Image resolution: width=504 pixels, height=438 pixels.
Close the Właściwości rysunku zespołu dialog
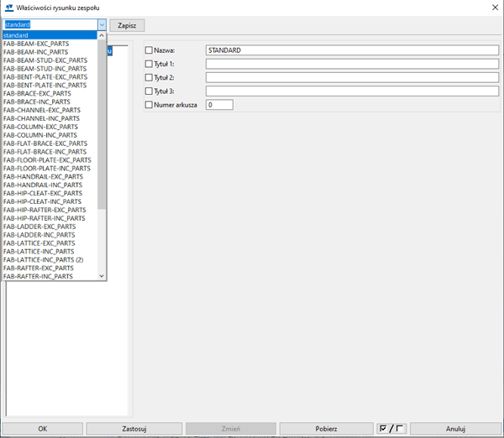pos(492,8)
